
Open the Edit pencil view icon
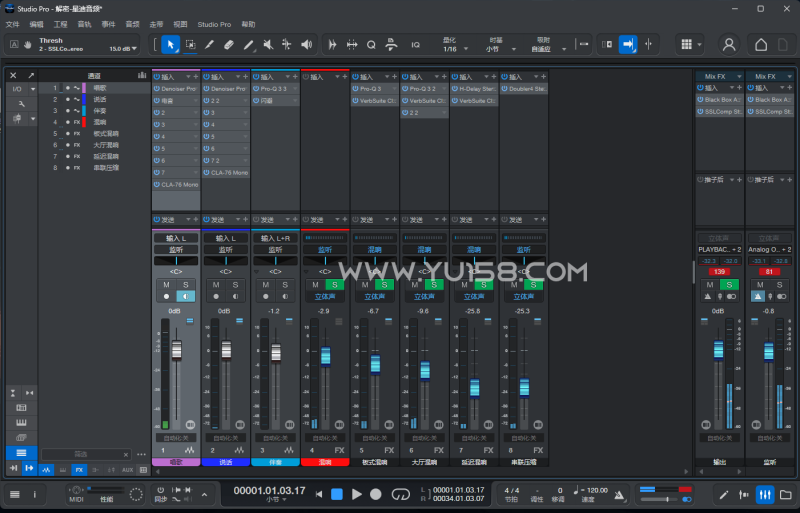(724, 494)
